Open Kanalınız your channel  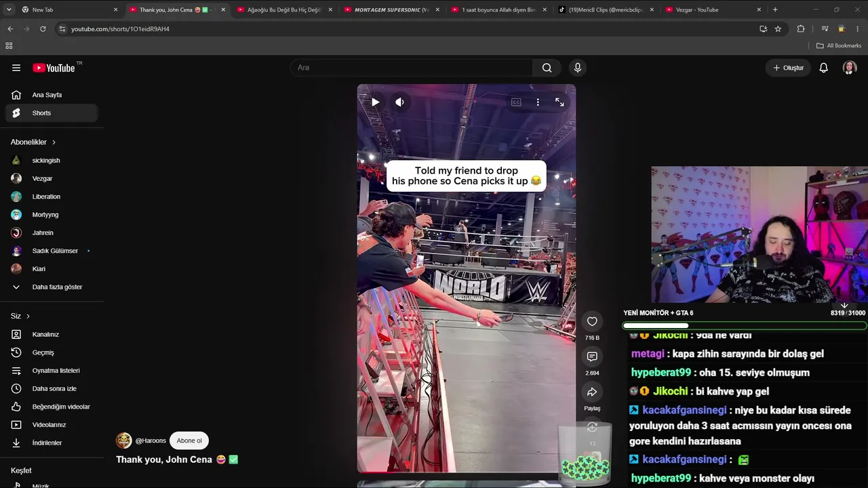[51, 334]
